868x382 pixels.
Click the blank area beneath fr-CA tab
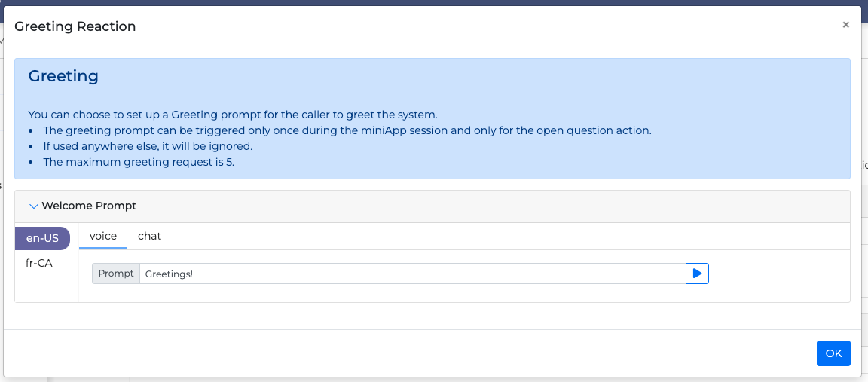click(x=46, y=289)
